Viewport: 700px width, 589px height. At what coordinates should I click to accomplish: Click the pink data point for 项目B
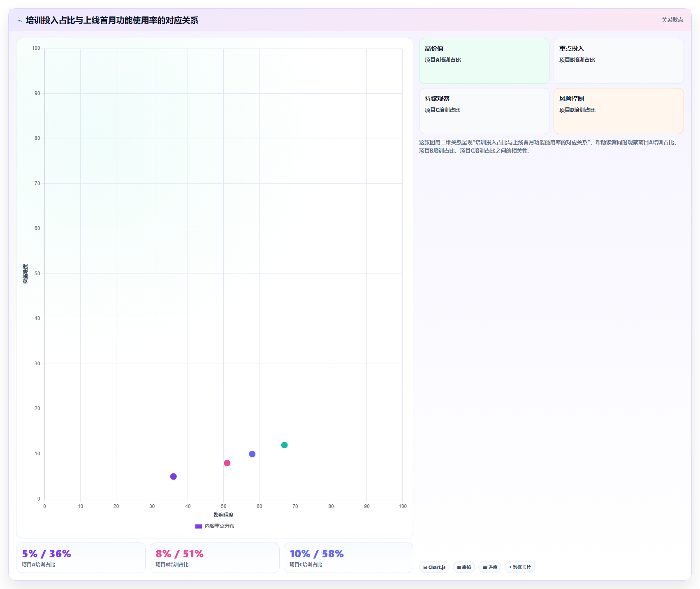pyautogui.click(x=227, y=463)
